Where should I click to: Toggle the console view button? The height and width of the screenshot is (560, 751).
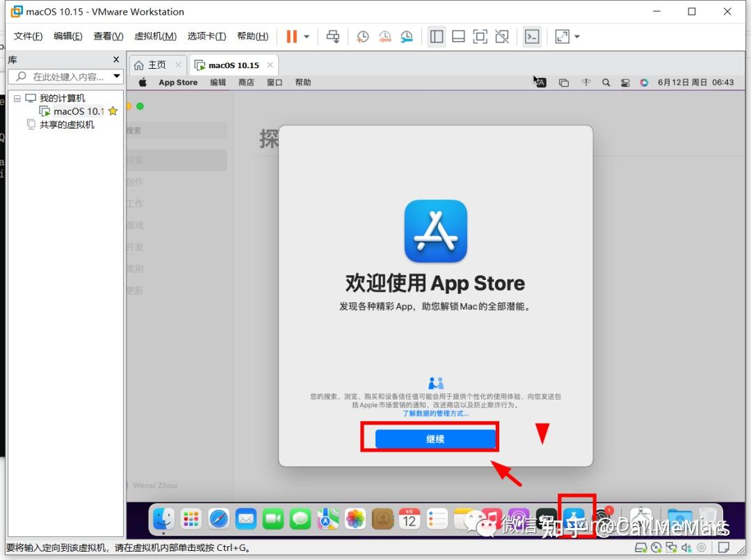pos(532,36)
